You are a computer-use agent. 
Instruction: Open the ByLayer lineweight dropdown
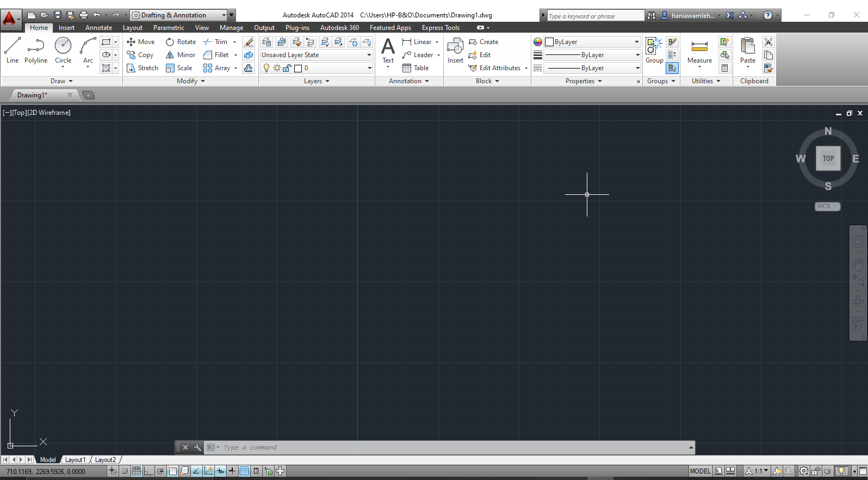[593, 55]
